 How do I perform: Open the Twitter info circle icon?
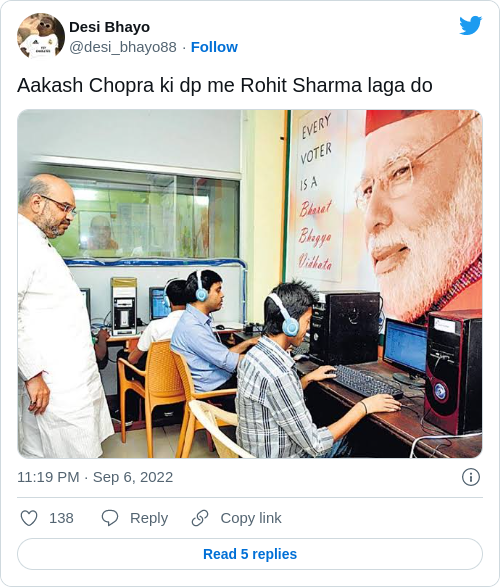click(x=471, y=477)
